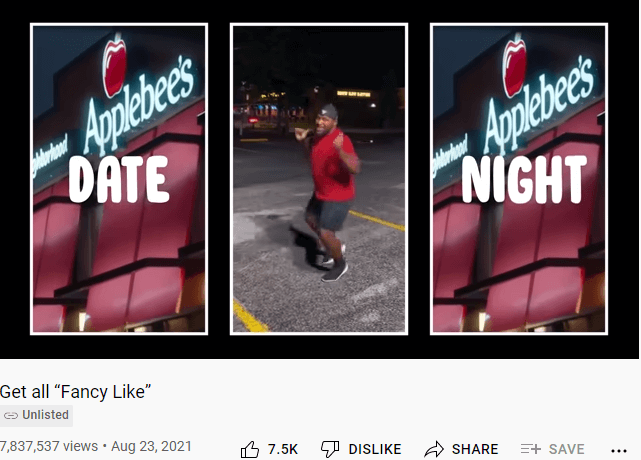The image size is (641, 460).
Task: Click the video title Get all "Fancy Like"
Action: click(x=75, y=392)
